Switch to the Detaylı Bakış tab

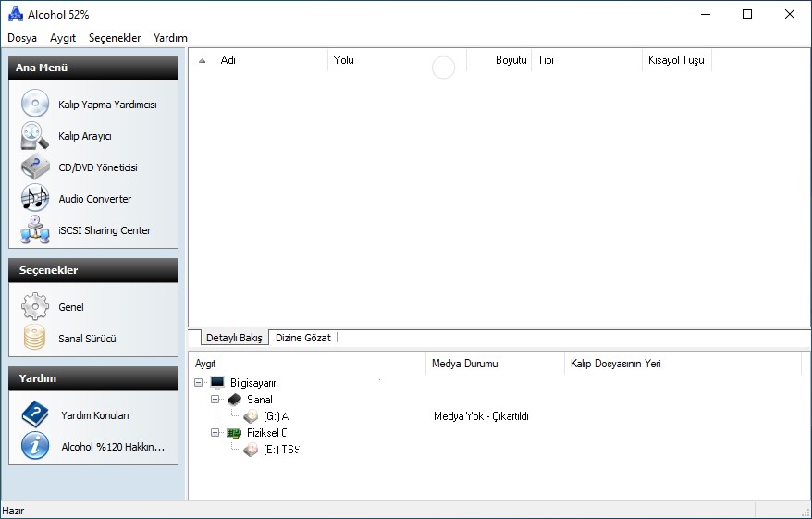tap(235, 338)
